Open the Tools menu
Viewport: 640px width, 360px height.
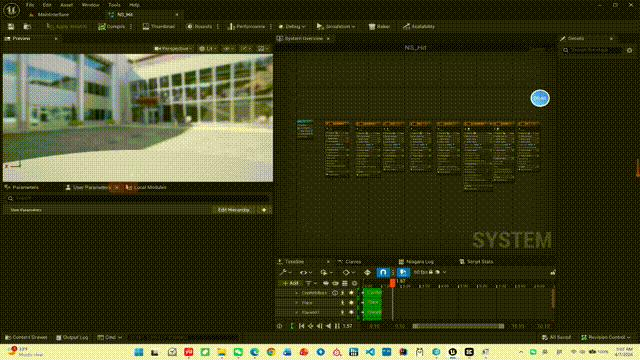click(x=114, y=5)
